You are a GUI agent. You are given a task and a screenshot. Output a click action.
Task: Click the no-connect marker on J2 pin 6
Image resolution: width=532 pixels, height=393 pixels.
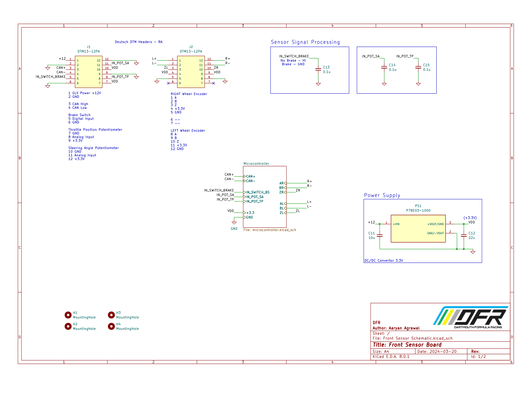pos(168,83)
